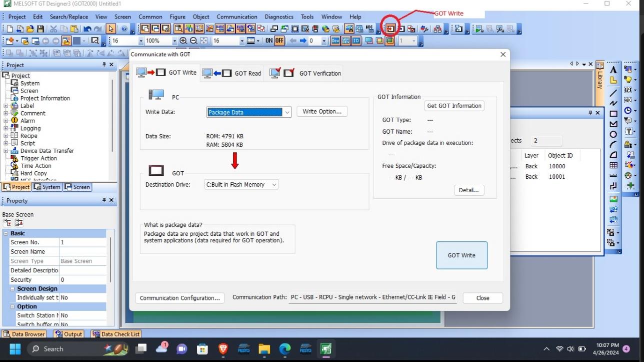The height and width of the screenshot is (362, 644).
Task: Switch to the GOT Read tab
Action: point(232,73)
